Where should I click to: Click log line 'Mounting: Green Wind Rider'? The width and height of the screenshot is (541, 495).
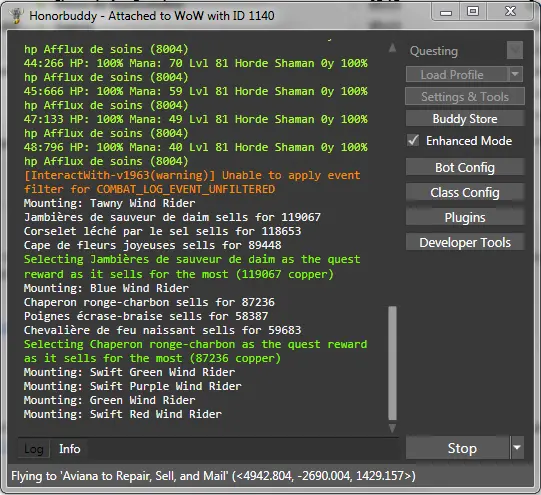tap(109, 400)
